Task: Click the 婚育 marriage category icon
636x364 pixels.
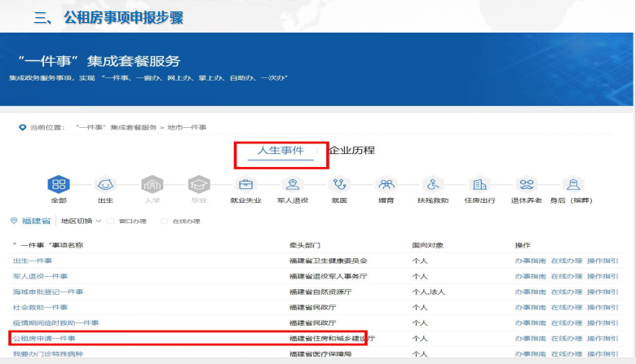Action: [x=386, y=186]
